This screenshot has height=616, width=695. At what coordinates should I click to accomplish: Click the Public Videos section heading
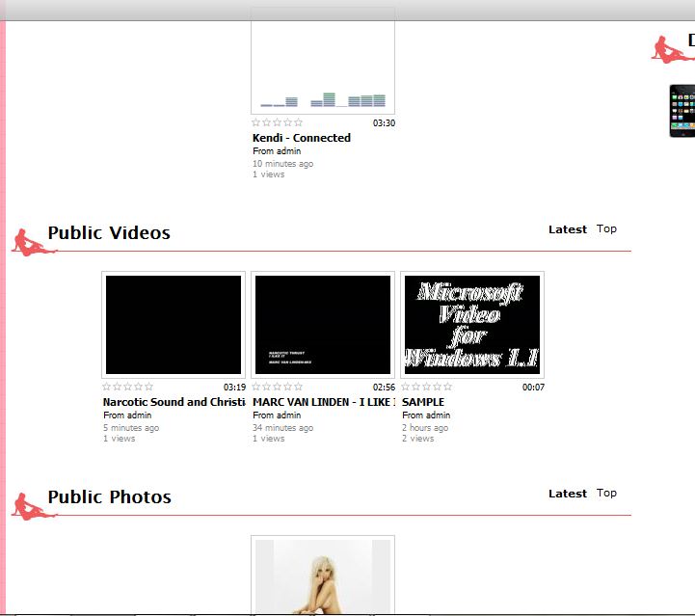pyautogui.click(x=109, y=232)
